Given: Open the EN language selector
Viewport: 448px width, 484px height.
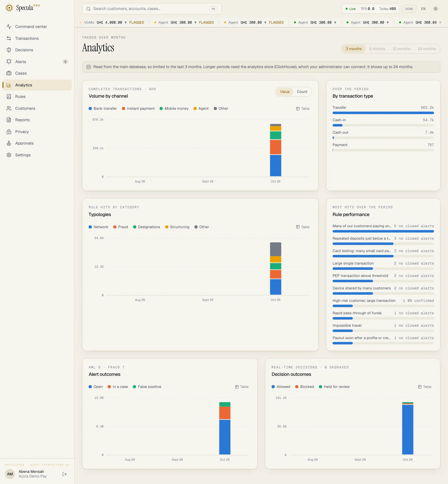Looking at the screenshot, I should click(x=423, y=9).
